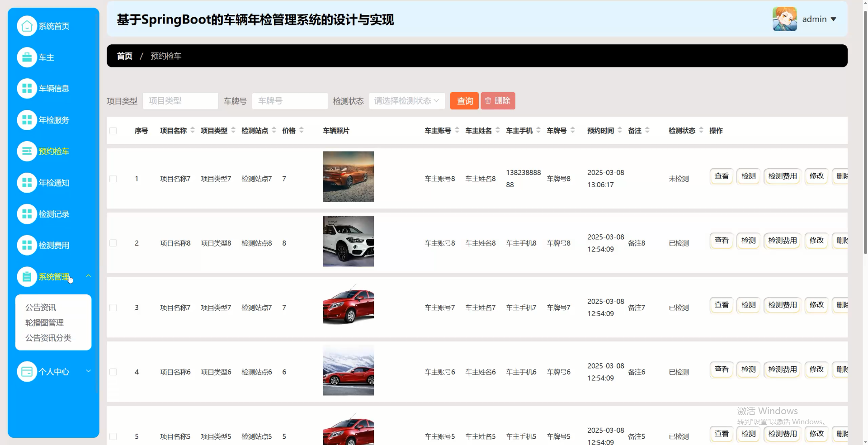Click the 车主 briefcase icon
The image size is (868, 445).
point(27,57)
